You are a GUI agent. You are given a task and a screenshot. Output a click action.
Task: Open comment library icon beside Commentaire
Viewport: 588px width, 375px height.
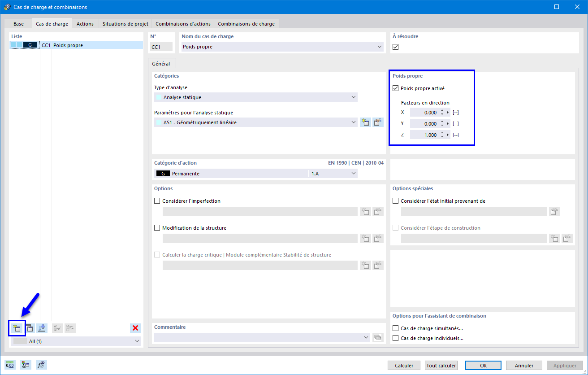[x=378, y=337]
